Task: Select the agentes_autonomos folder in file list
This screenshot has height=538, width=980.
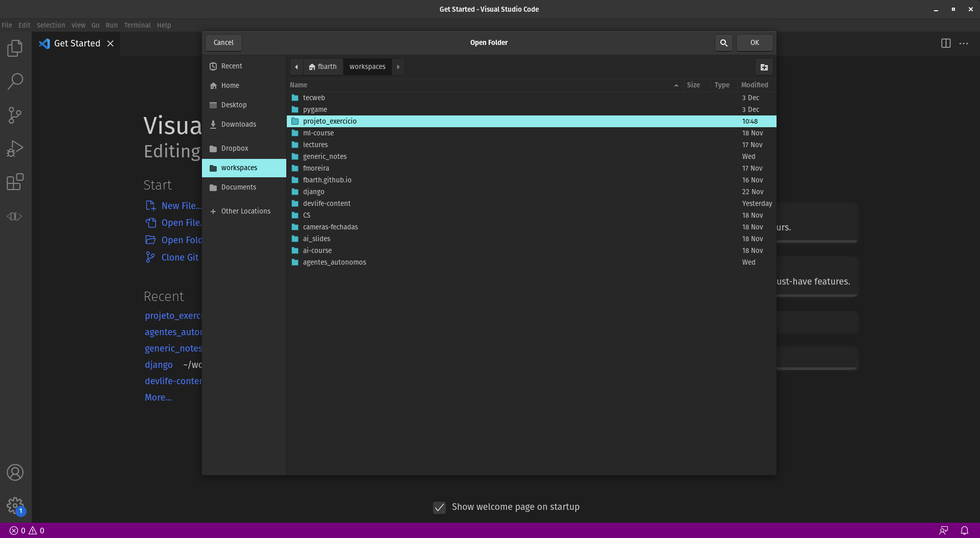Action: pyautogui.click(x=532, y=263)
